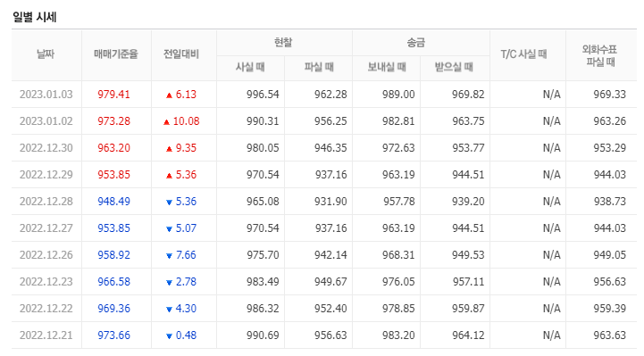Click the remittance send value 989.00

coord(398,95)
